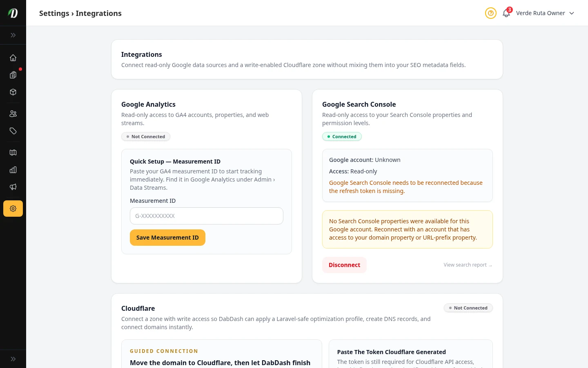The width and height of the screenshot is (588, 368).
Task: Expand the sidebar with the bottom chevron
Action: point(13,359)
